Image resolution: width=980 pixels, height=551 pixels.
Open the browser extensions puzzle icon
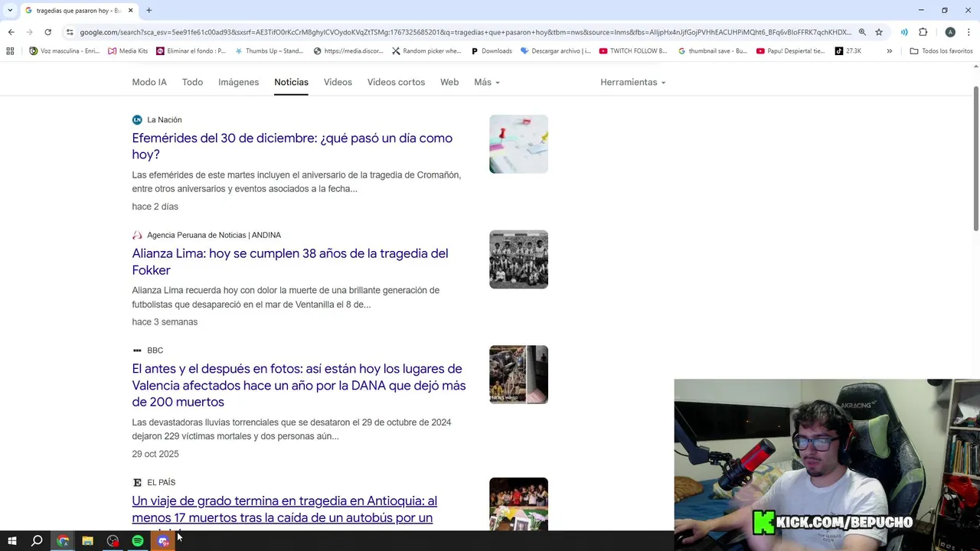click(x=923, y=32)
